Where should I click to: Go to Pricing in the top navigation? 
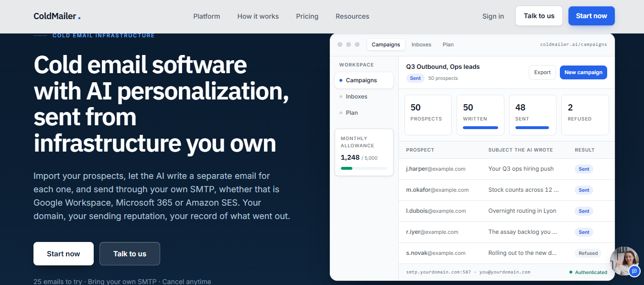coord(307,16)
